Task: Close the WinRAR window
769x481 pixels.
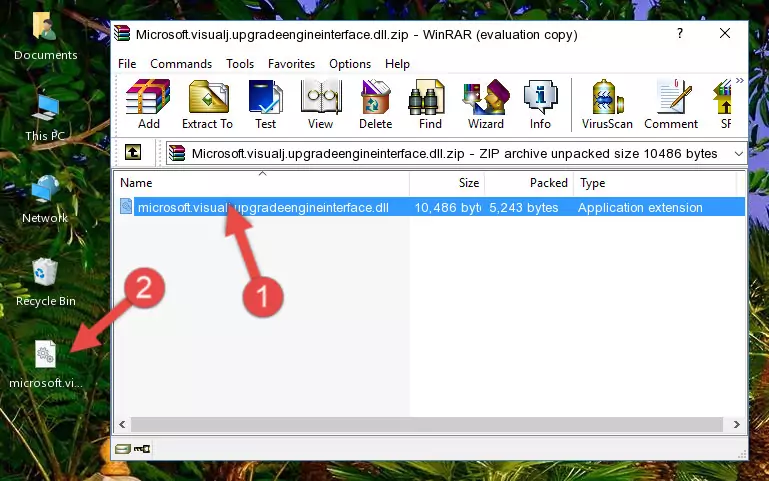Action: coord(725,33)
